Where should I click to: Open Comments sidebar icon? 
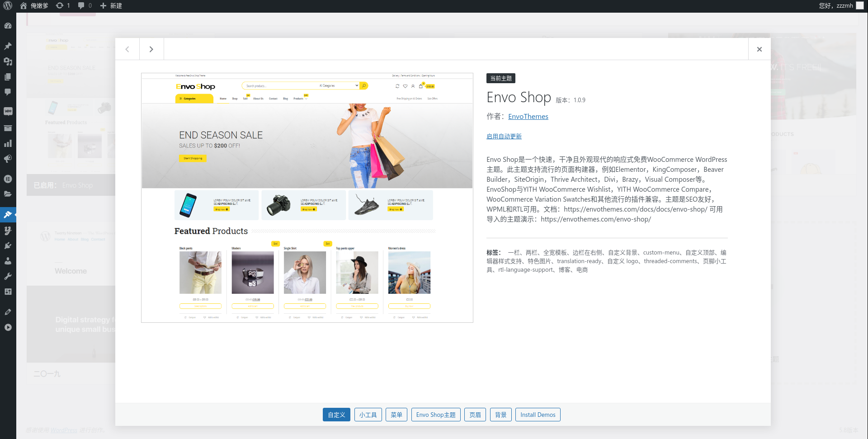[8, 92]
